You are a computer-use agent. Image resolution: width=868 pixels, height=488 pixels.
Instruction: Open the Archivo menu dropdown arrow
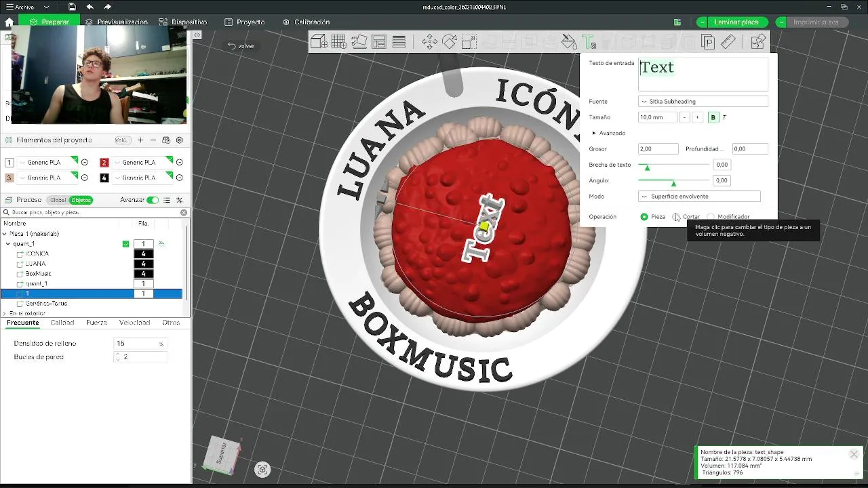coord(45,7)
